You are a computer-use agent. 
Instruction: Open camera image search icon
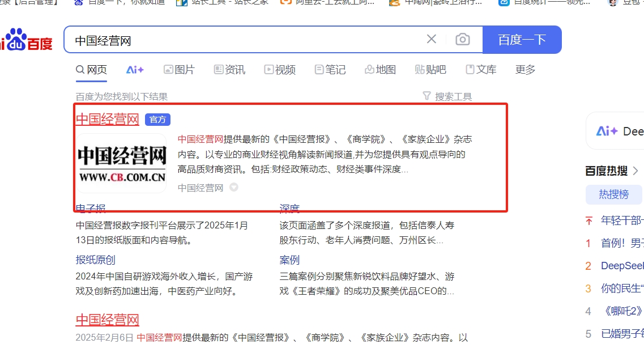click(462, 40)
